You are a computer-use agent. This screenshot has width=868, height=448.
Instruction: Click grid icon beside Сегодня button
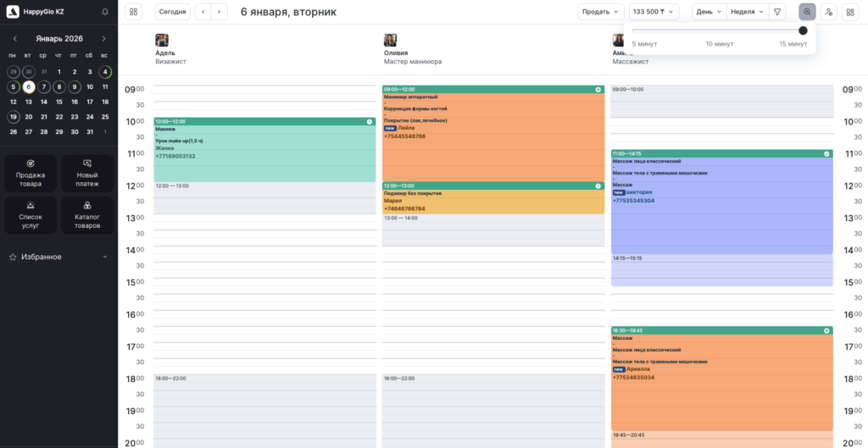(134, 12)
